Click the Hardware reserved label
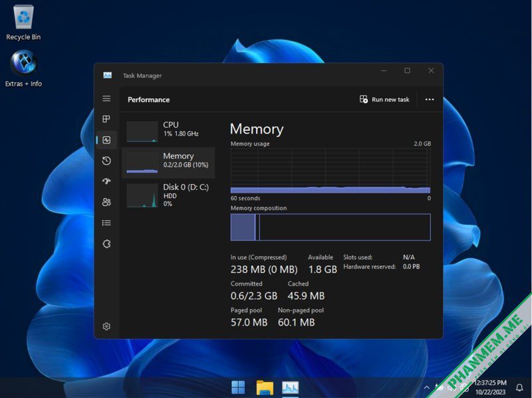This screenshot has height=398, width=532. (x=370, y=267)
